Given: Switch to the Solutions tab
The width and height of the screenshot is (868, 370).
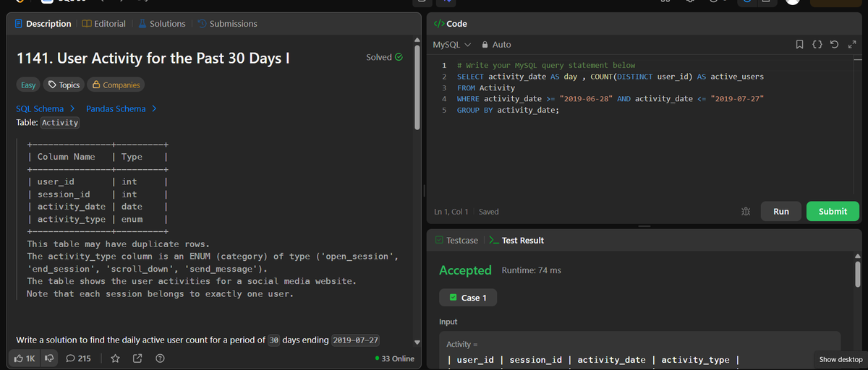Looking at the screenshot, I should [x=161, y=24].
